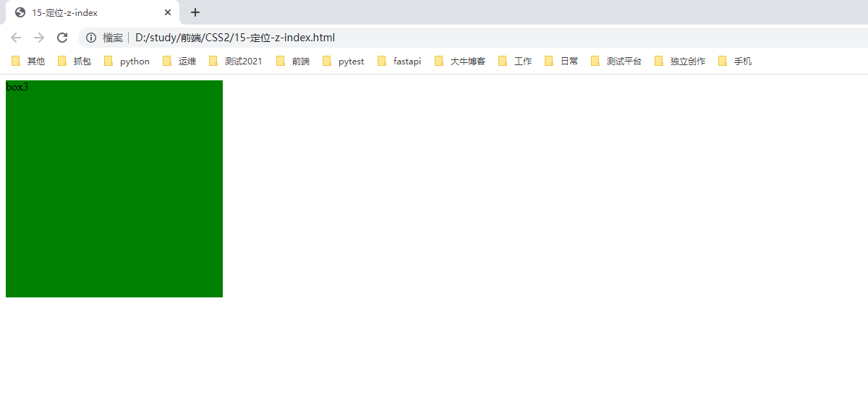Click the address bar URL
Viewport: 868px width, 411px height.
click(235, 38)
